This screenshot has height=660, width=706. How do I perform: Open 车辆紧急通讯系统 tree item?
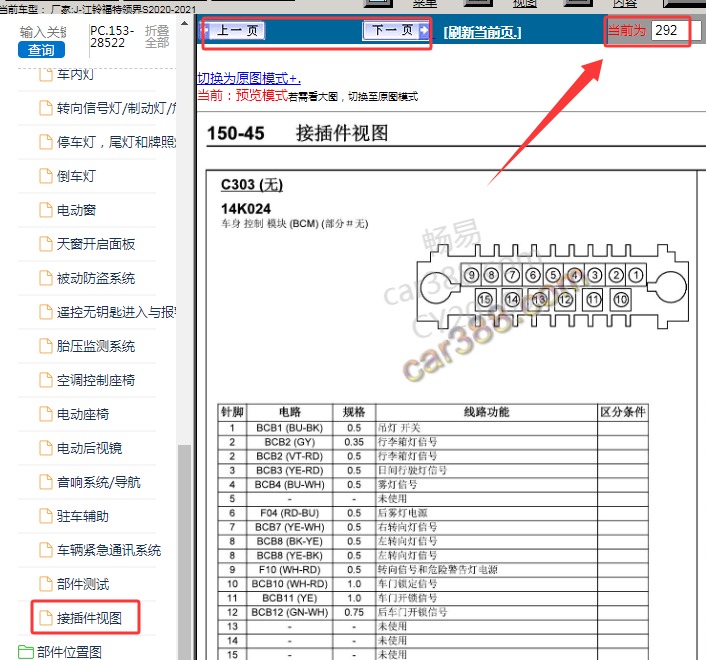[109, 550]
